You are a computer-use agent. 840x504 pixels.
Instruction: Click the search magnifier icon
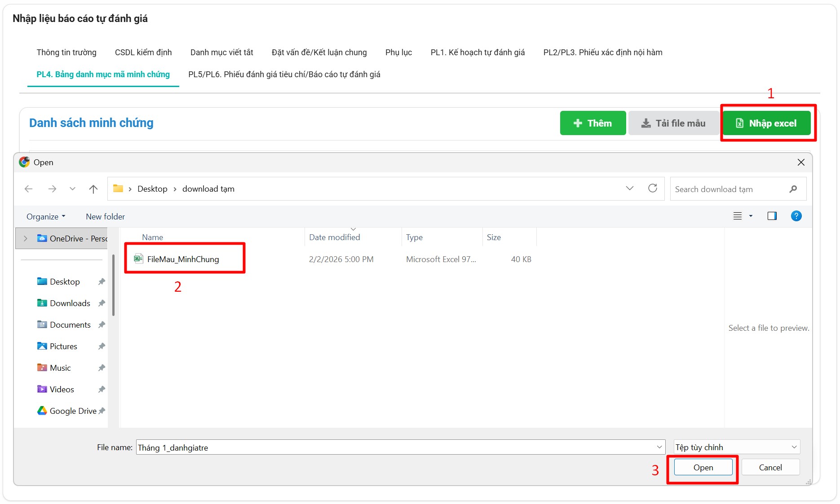coord(793,189)
